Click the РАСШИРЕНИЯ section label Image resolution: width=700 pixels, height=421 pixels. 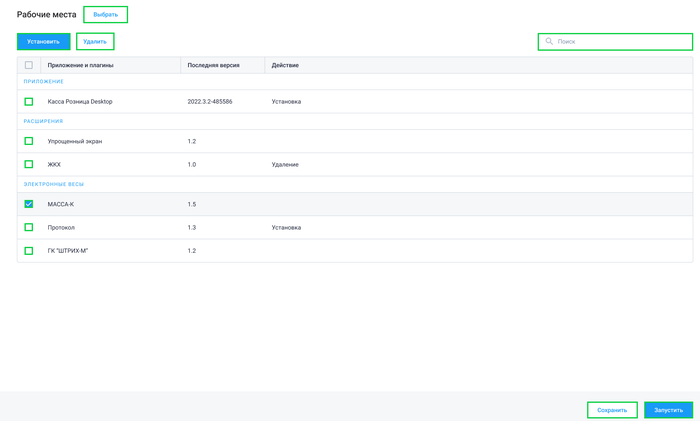pos(43,121)
